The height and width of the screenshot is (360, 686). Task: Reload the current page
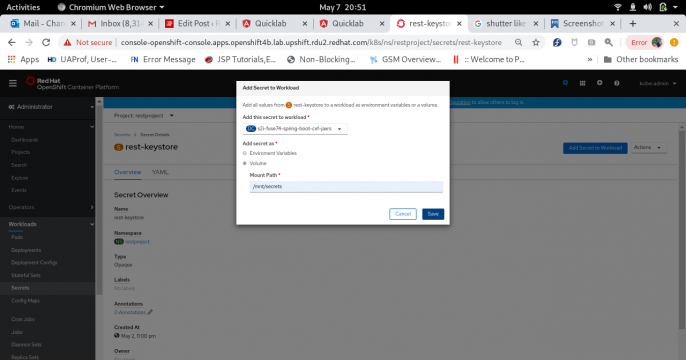tap(46, 42)
